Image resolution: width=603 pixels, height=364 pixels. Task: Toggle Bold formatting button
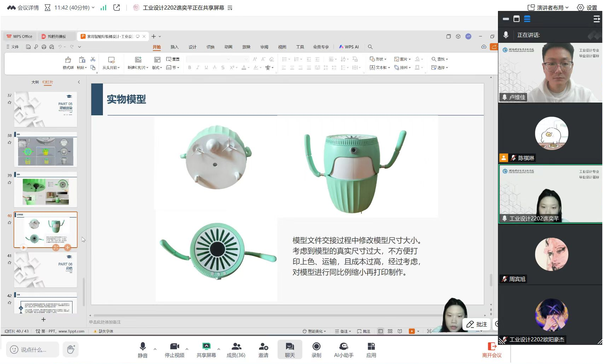pyautogui.click(x=190, y=67)
